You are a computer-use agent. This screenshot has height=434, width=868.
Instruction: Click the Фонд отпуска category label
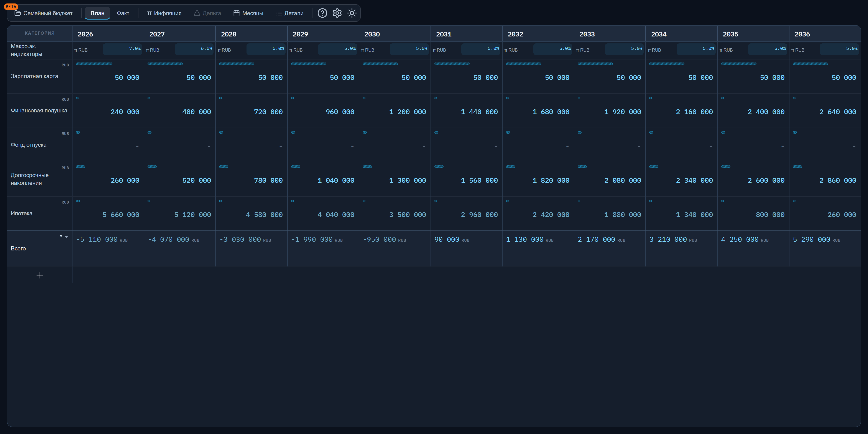(x=29, y=145)
